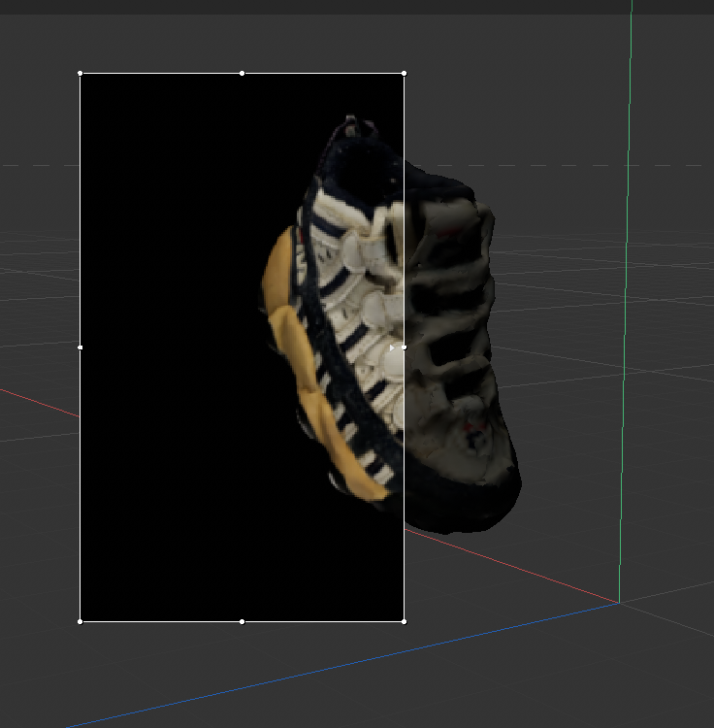714x728 pixels.
Task: Click the middle-left edge handle of the image frame
Action: coord(81,347)
